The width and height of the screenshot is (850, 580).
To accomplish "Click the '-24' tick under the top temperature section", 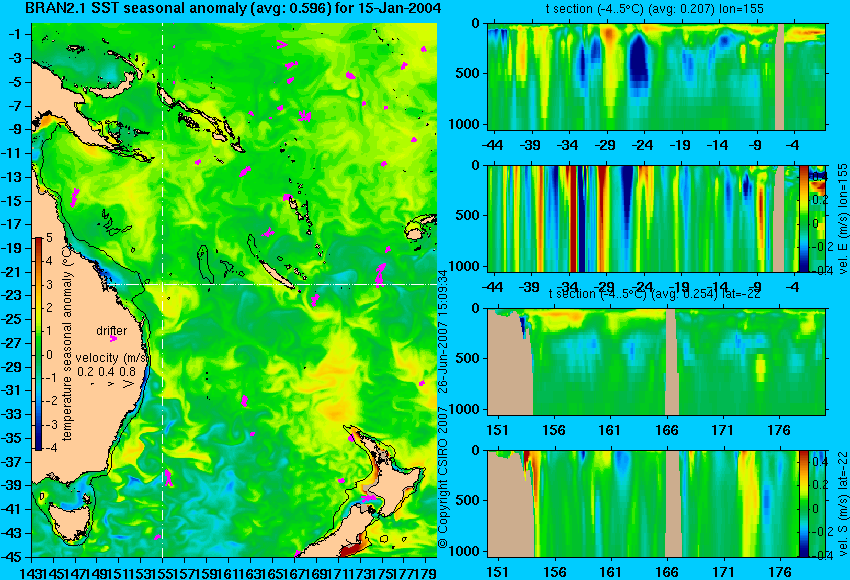I will pos(642,145).
